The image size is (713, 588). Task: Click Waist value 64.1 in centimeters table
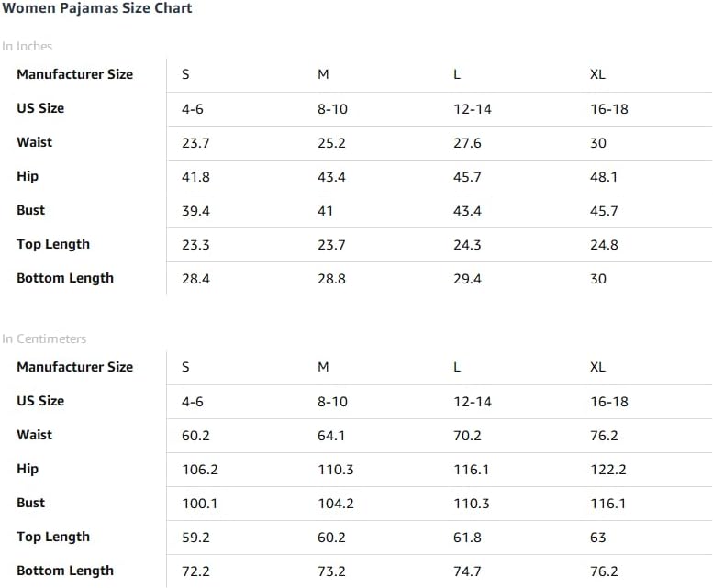[x=331, y=436]
